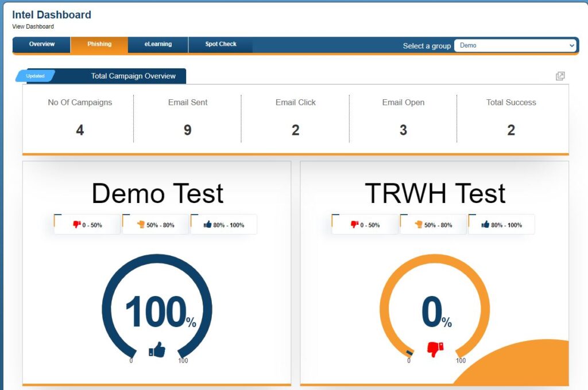Screen dimensions: 588x390
Task: Click blue thumbs-up 80%-100% legend in Demo Test
Action: 224,225
